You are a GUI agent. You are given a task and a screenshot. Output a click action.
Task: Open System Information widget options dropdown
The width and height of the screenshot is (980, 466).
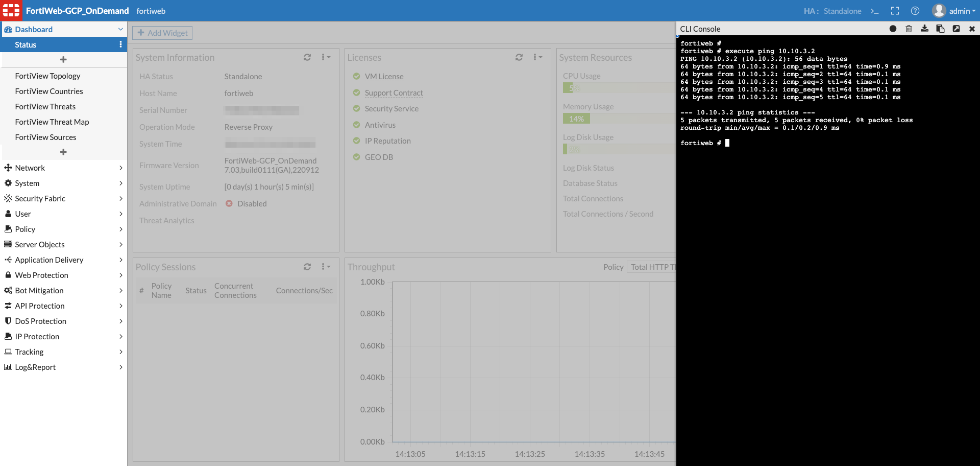click(x=326, y=57)
